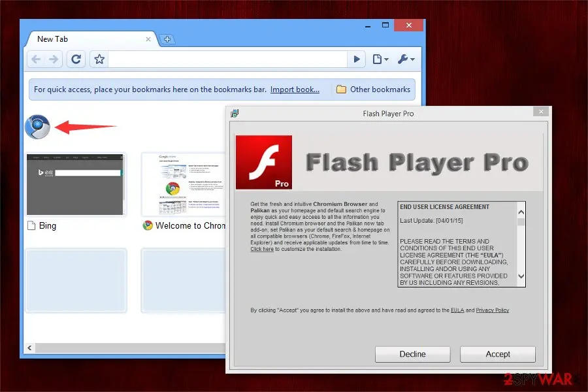The height and width of the screenshot is (392, 588).
Task: Click the first empty thumbnail slot under Bing
Action: (76, 280)
